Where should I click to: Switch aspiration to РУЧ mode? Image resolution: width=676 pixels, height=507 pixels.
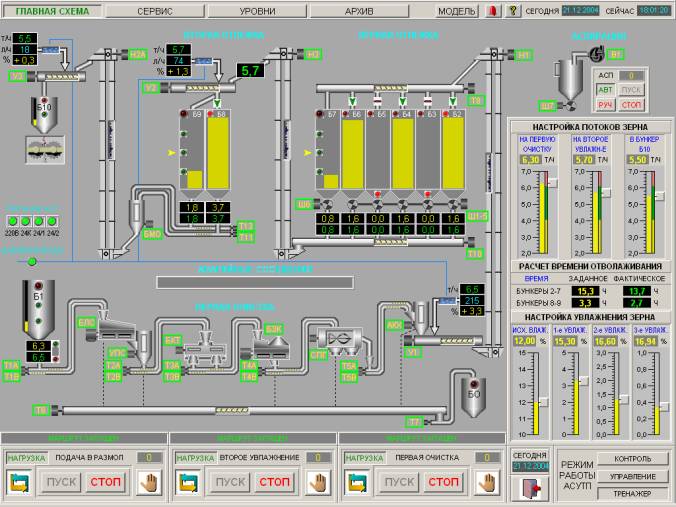[606, 104]
